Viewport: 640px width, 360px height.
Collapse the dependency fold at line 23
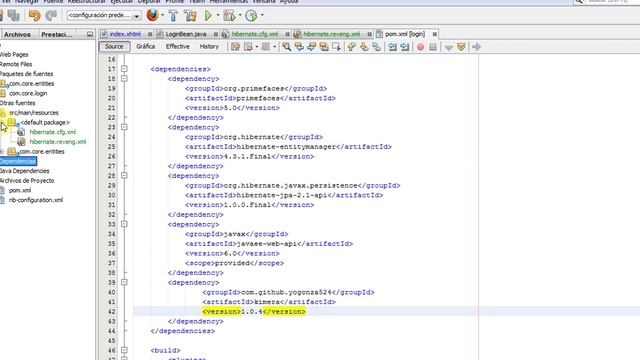tap(124, 127)
